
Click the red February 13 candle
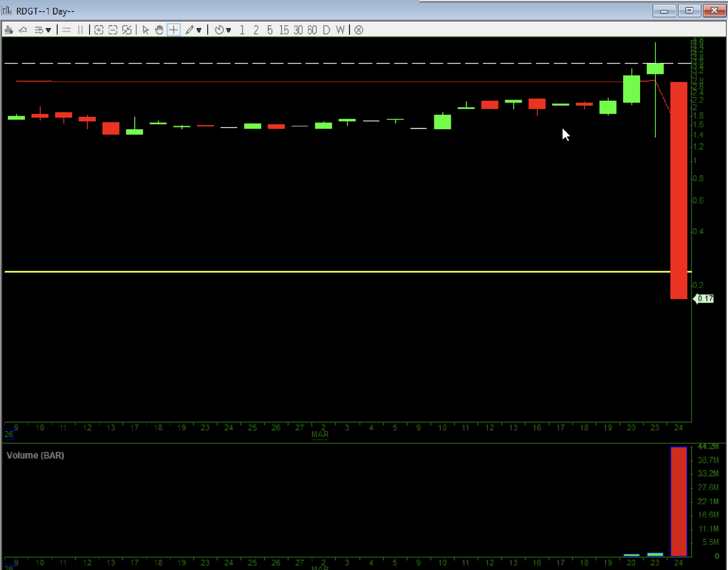110,128
